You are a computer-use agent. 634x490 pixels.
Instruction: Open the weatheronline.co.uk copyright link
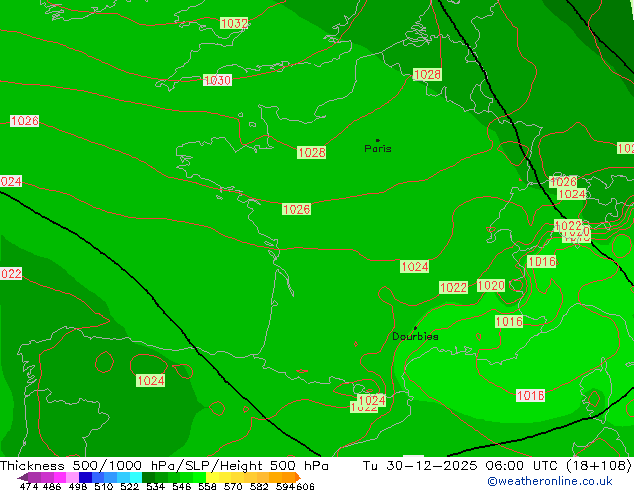click(550, 481)
